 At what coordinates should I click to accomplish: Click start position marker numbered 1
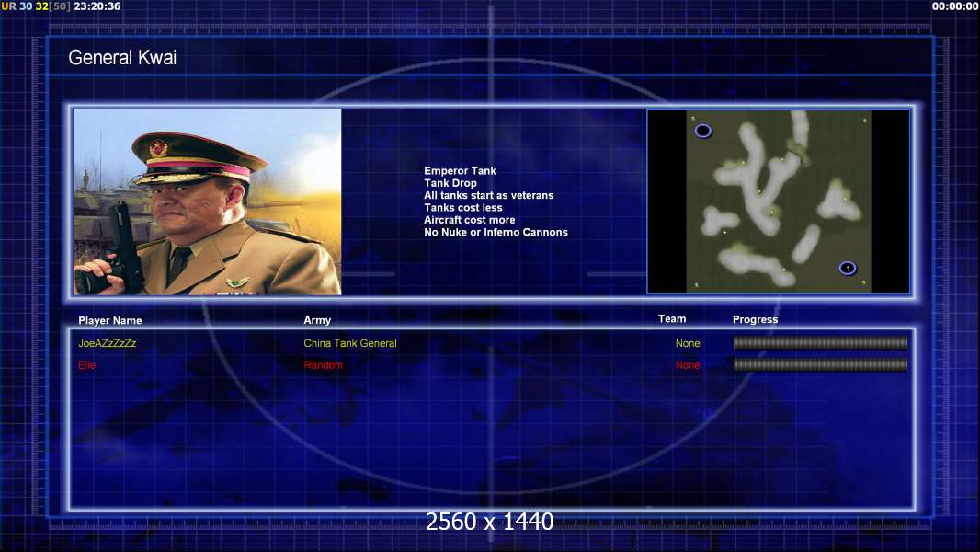pos(848,269)
